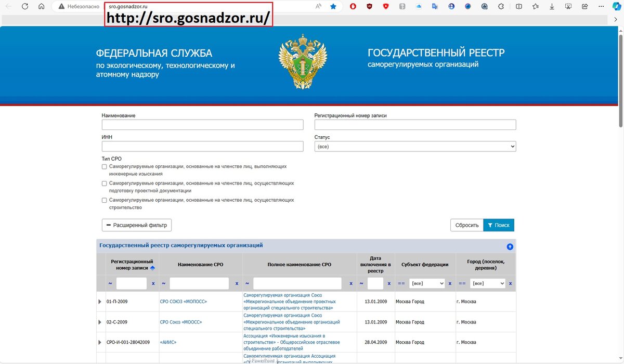This screenshot has width=624, height=364.
Task: Open the blue cloud extension icon
Action: 419,7
